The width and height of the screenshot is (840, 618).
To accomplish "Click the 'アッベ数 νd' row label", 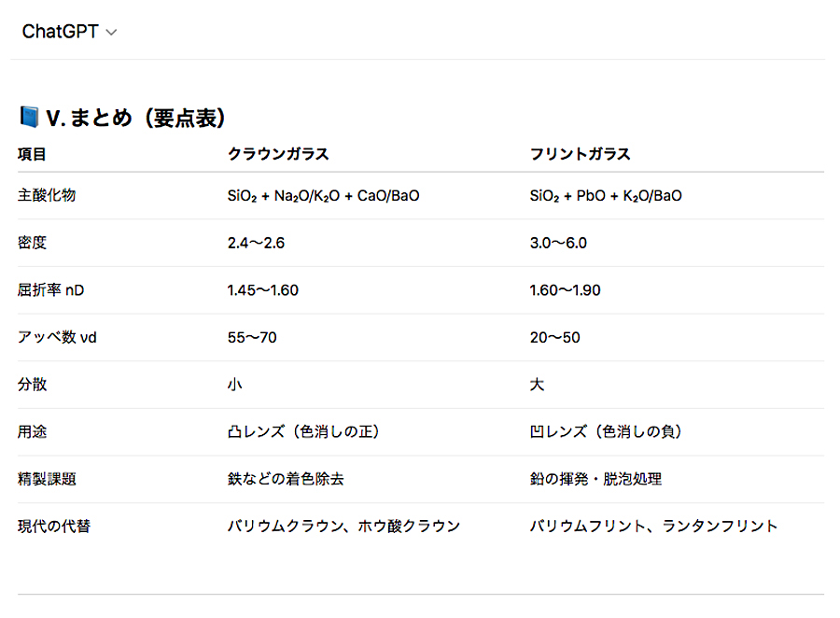I will [57, 337].
